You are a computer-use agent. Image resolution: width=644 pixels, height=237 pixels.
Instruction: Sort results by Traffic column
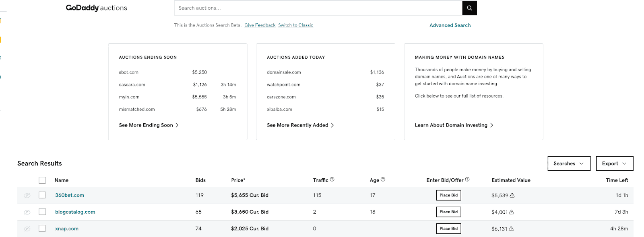point(321,180)
